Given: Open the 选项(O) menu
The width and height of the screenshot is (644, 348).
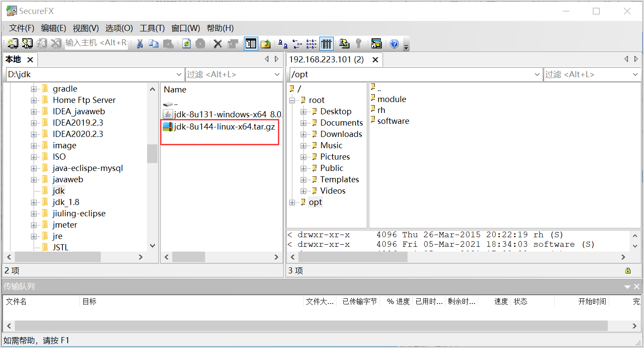Looking at the screenshot, I should pyautogui.click(x=119, y=28).
